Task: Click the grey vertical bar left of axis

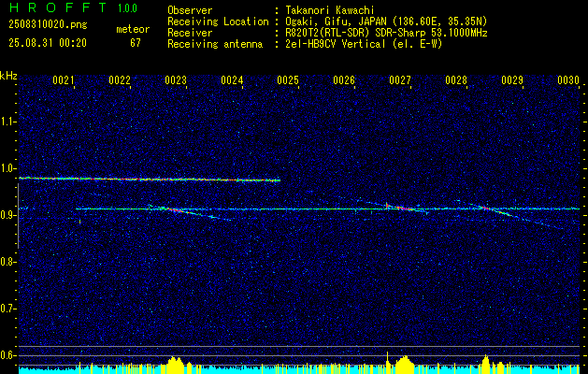Action: tap(18, 216)
